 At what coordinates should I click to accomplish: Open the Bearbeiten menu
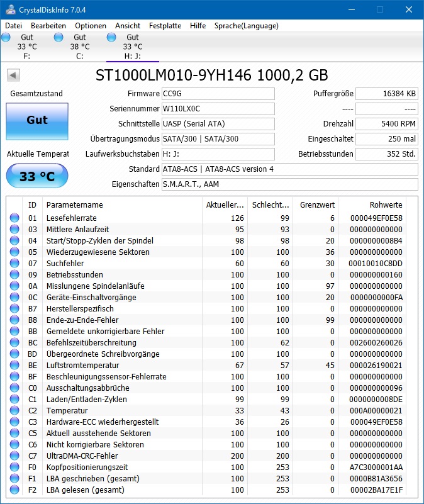[48, 26]
